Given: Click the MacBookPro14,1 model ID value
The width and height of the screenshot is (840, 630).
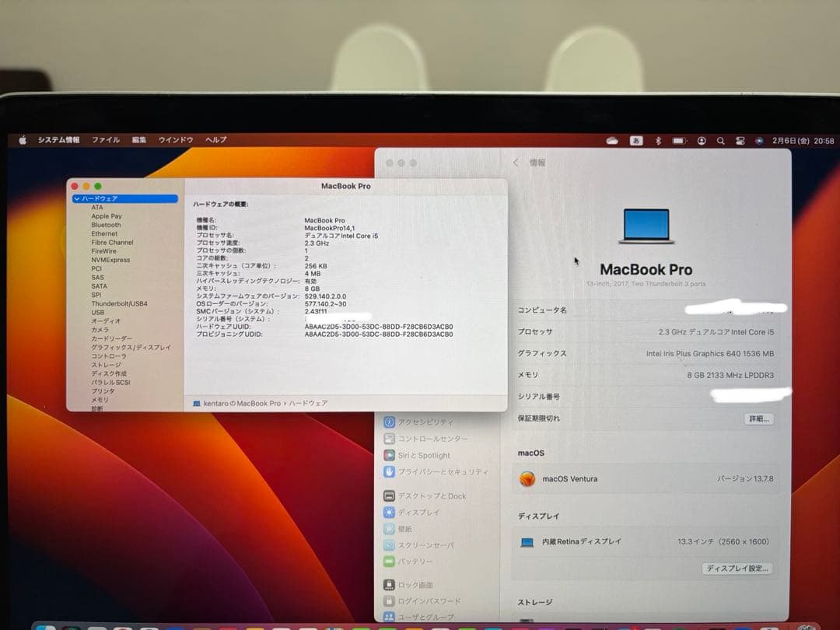Looking at the screenshot, I should point(330,228).
